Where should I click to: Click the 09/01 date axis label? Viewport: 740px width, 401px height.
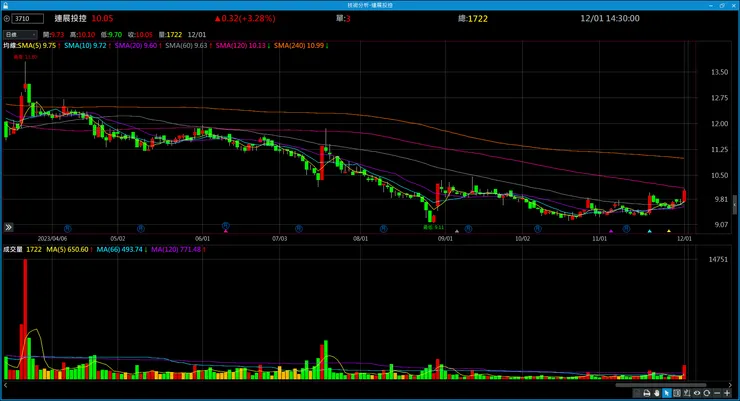coord(445,239)
